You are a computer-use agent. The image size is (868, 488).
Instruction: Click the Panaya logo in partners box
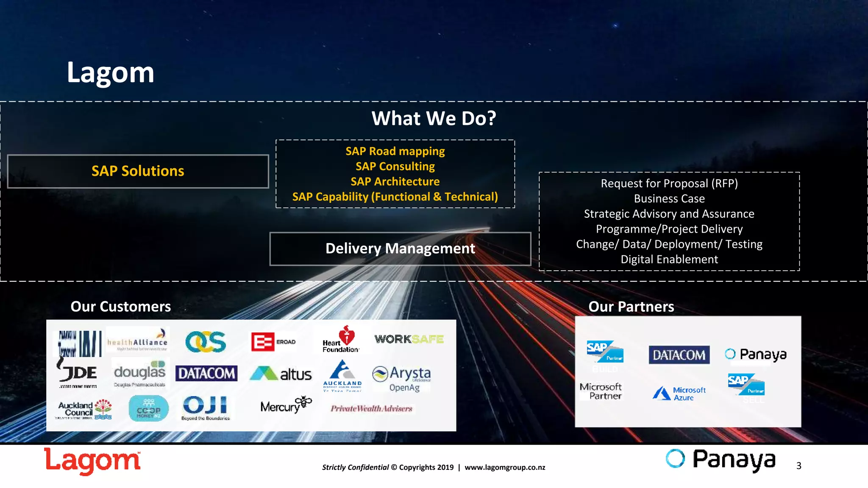(x=756, y=354)
